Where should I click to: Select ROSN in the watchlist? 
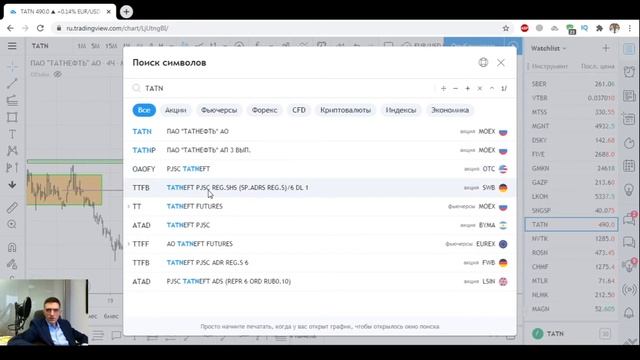click(x=571, y=253)
